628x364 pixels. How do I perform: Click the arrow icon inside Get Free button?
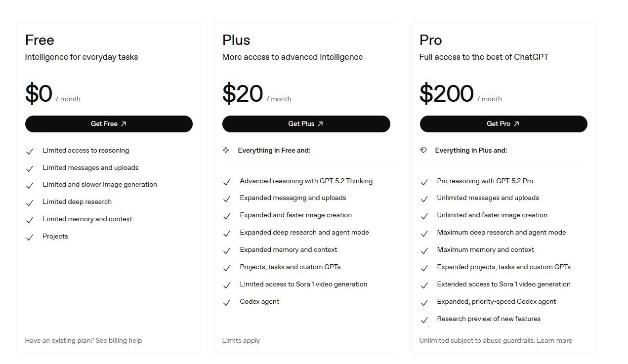(123, 124)
